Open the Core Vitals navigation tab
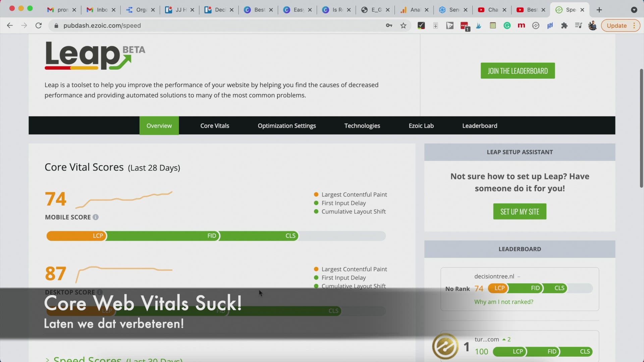Image resolution: width=644 pixels, height=362 pixels. coord(215,126)
